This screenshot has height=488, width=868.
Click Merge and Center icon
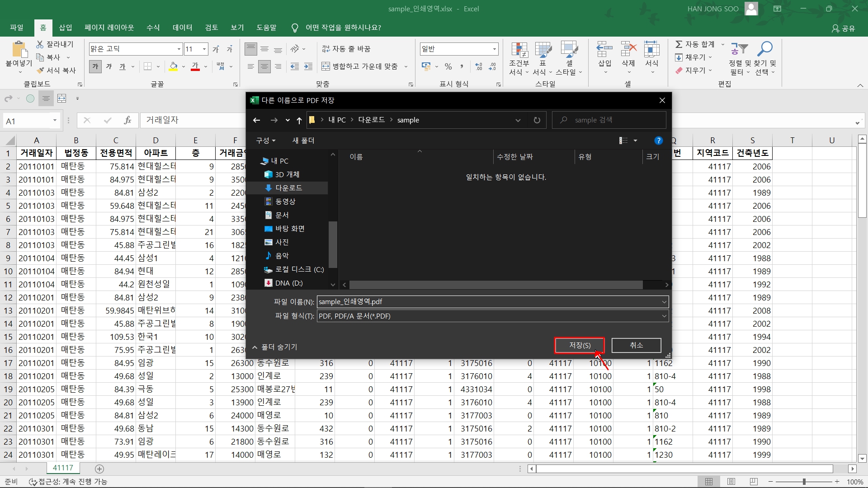tap(325, 66)
